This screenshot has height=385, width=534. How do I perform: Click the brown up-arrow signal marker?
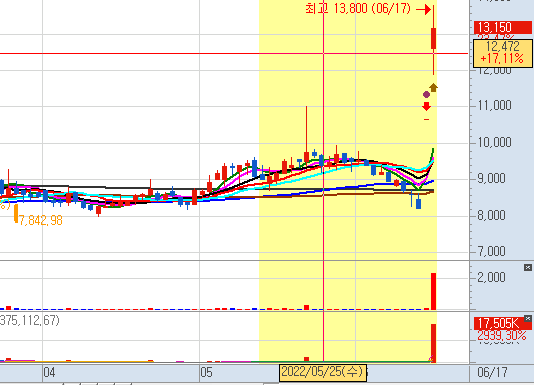433,88
